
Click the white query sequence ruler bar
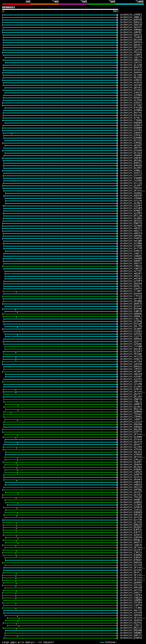point(60,10)
